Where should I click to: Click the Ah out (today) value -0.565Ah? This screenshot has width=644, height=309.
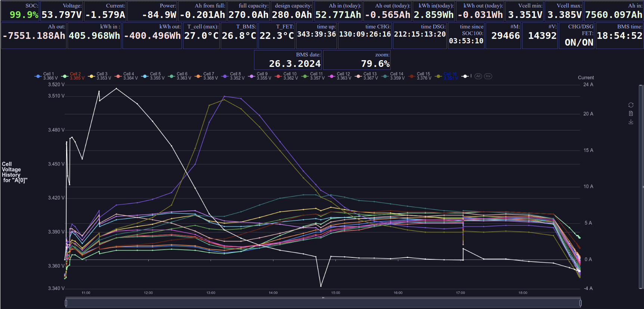(x=388, y=15)
